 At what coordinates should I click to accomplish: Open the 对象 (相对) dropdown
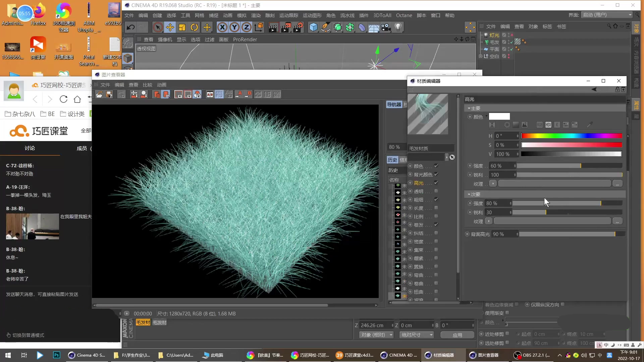click(376, 335)
